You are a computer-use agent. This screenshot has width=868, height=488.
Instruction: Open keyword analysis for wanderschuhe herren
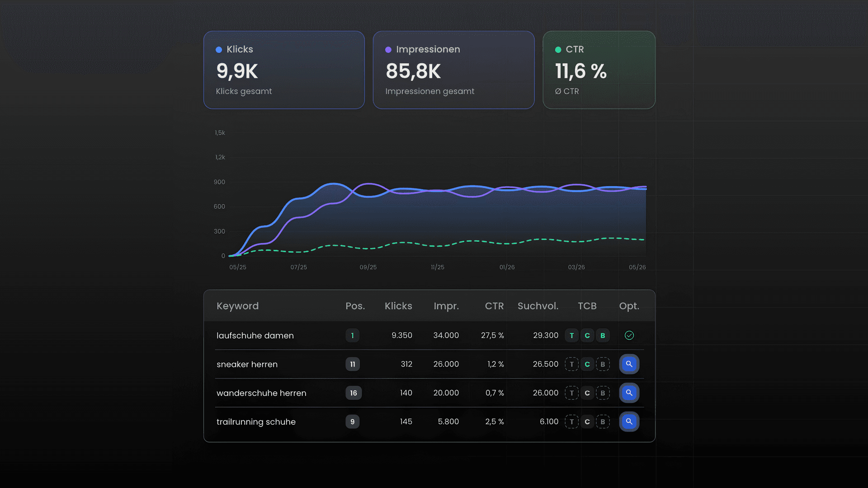coord(629,393)
